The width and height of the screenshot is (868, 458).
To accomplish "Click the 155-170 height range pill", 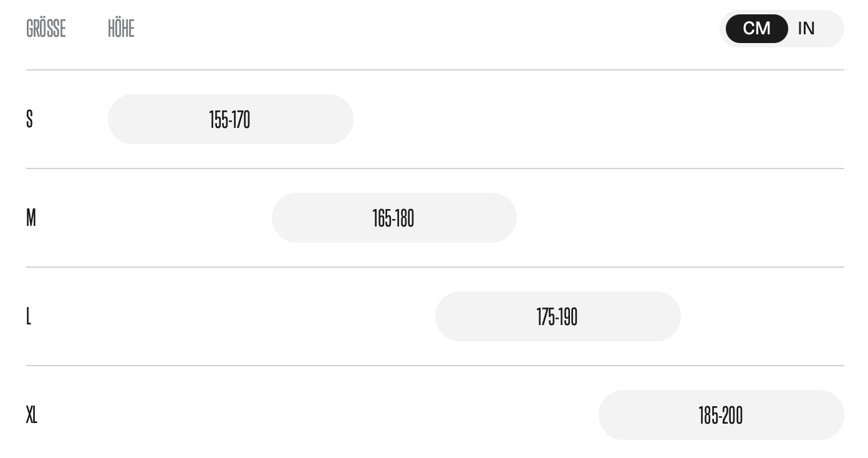I will pyautogui.click(x=231, y=119).
